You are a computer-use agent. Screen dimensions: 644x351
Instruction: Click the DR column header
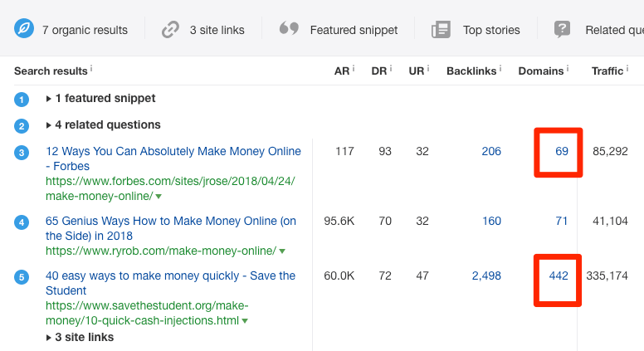tap(379, 71)
